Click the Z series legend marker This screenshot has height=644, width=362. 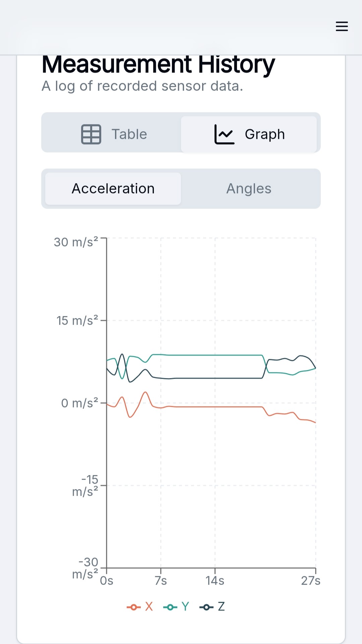(206, 607)
